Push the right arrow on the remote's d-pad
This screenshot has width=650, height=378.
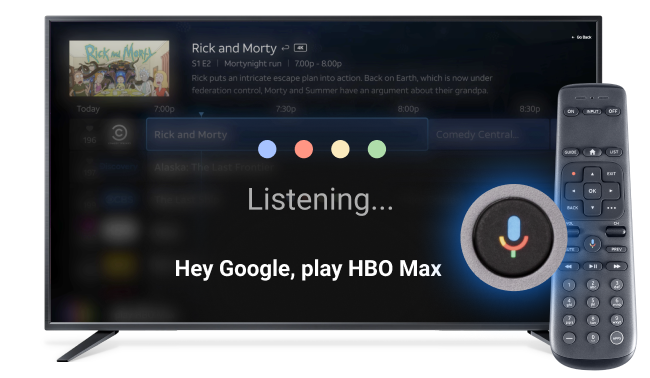point(611,191)
